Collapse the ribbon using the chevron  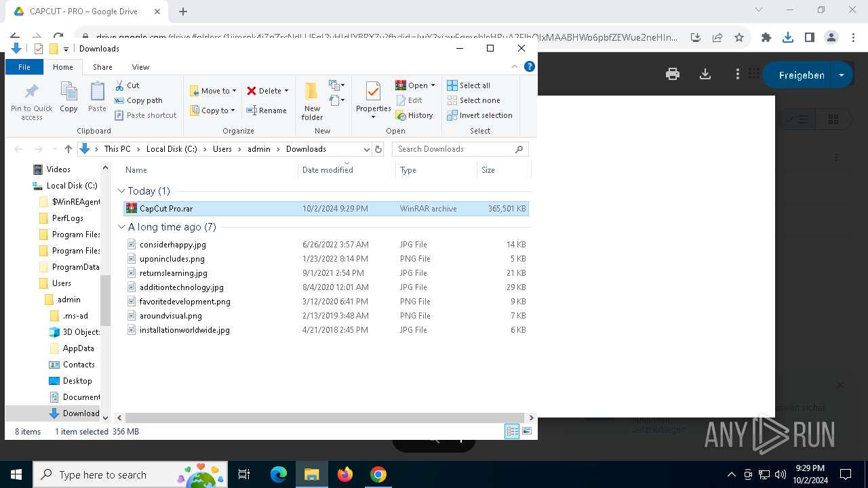click(515, 66)
